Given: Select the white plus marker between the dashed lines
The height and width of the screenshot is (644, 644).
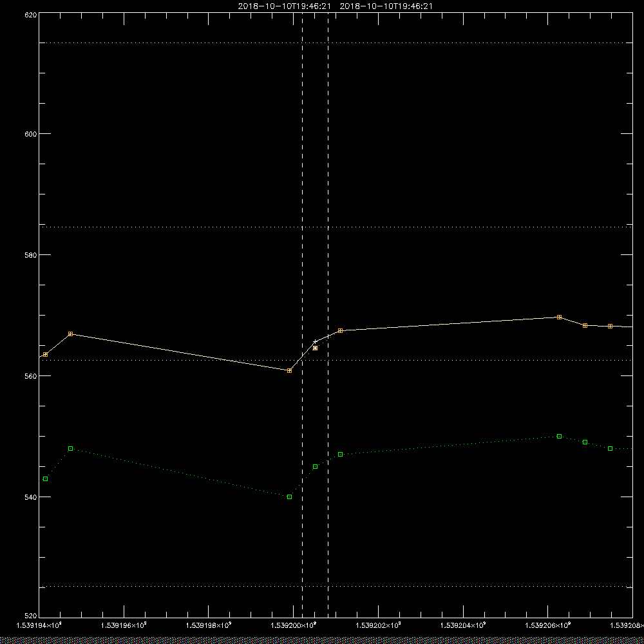Looking at the screenshot, I should (315, 342).
